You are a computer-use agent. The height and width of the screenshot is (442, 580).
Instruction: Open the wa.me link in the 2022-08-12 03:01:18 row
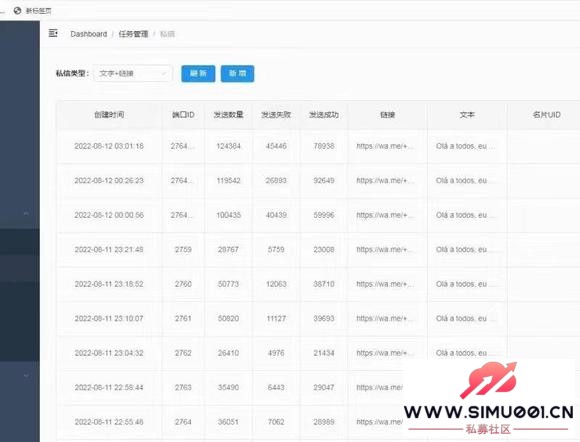click(x=385, y=146)
